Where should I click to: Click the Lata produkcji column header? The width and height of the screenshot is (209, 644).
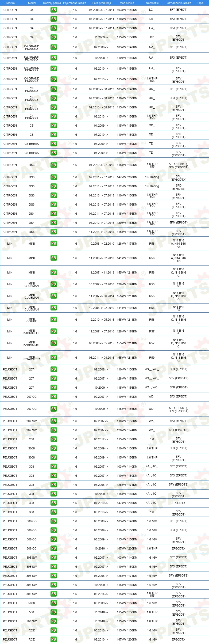102,3
